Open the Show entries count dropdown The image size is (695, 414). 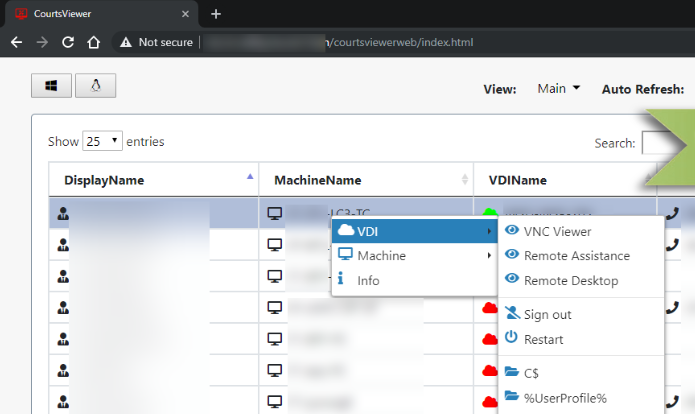click(x=103, y=142)
